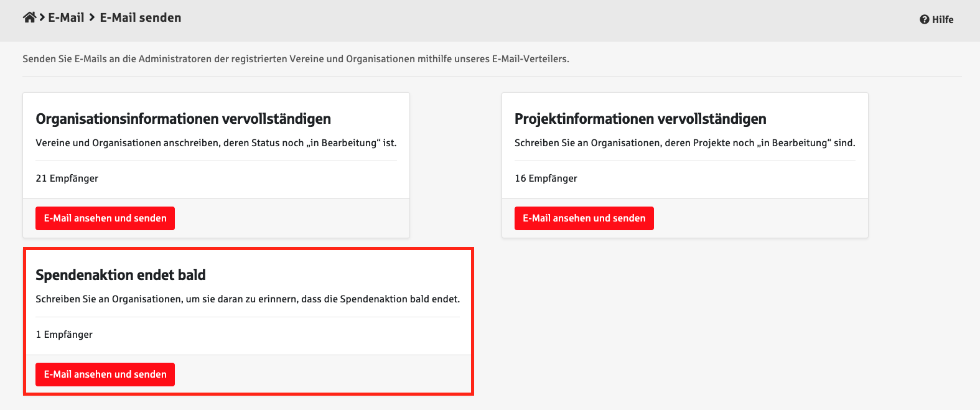Image resolution: width=980 pixels, height=410 pixels.
Task: Click the intro sentence about E-Mail-Verteiler
Action: [x=296, y=59]
